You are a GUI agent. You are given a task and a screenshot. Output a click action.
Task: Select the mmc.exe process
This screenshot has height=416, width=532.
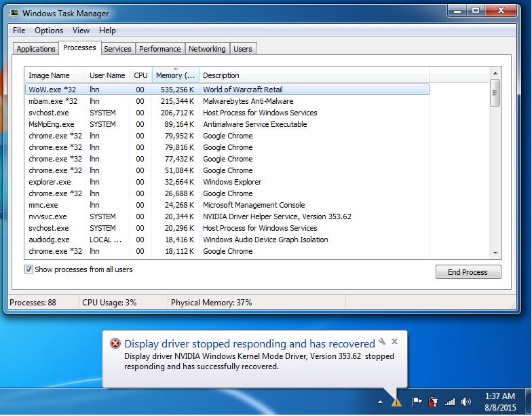pyautogui.click(x=227, y=205)
